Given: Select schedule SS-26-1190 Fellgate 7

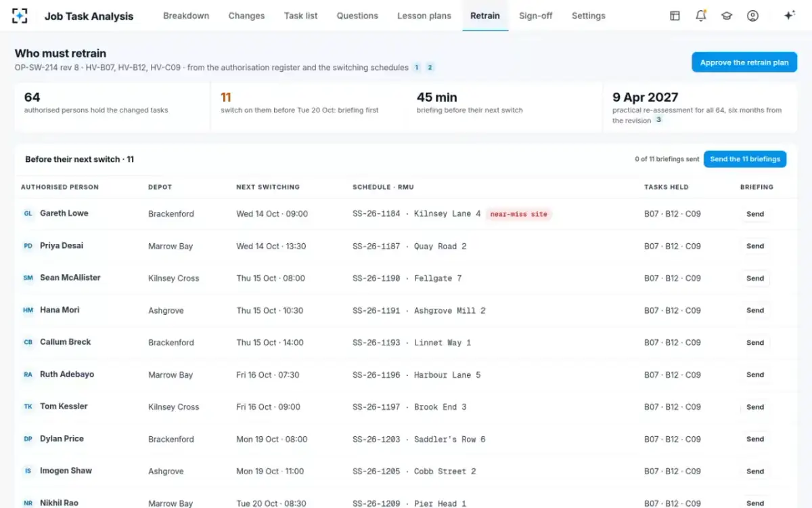Looking at the screenshot, I should [407, 278].
